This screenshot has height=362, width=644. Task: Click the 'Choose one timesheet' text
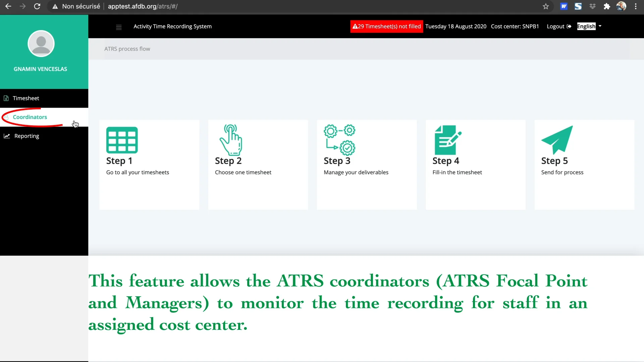(x=243, y=172)
